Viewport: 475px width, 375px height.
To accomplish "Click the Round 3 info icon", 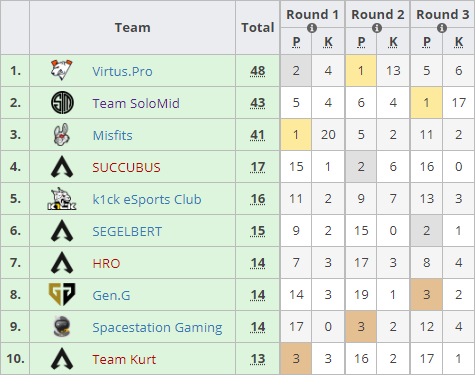I will coord(442,28).
